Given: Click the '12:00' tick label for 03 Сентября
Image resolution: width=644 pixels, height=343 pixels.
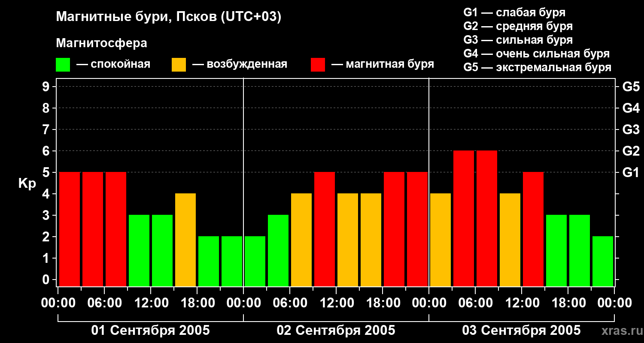Looking at the screenshot, I should click(522, 303).
